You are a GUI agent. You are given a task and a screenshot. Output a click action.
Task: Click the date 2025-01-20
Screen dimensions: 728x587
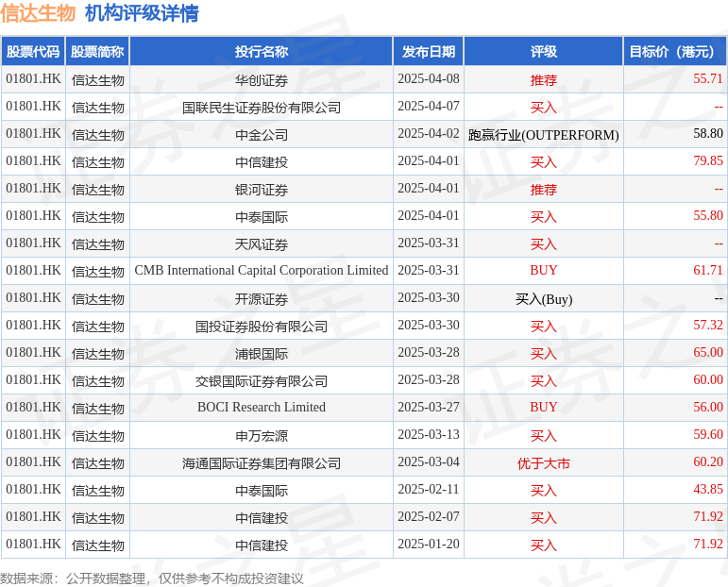coord(429,545)
